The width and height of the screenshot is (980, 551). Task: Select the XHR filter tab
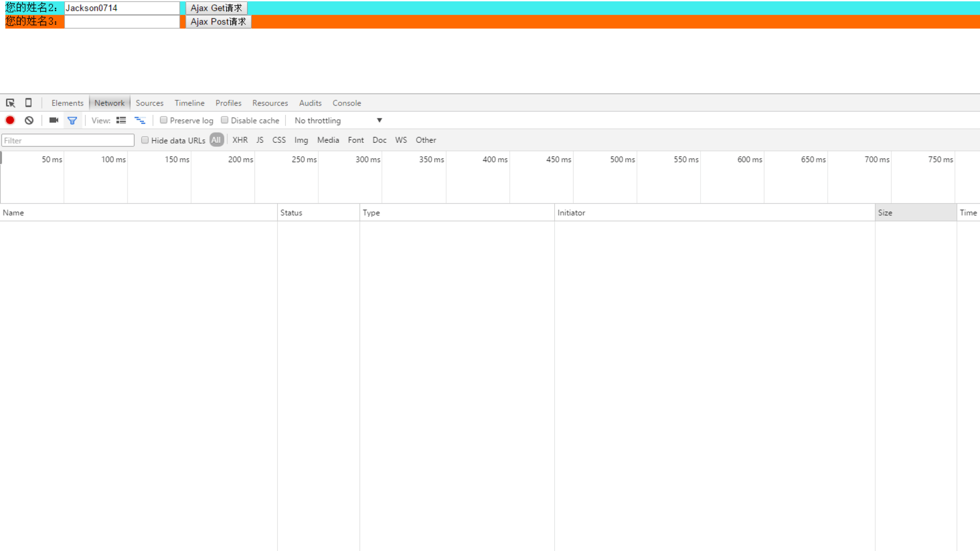(x=240, y=140)
